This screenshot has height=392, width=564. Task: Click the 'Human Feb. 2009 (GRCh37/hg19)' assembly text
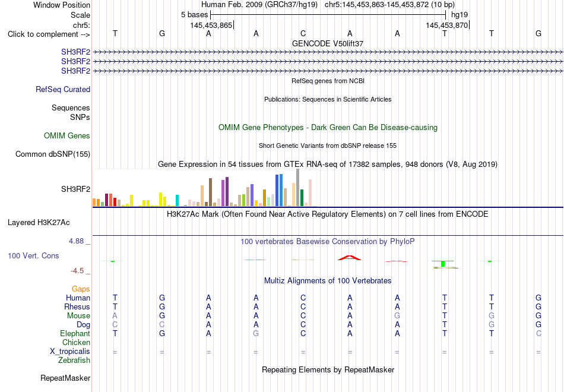[x=259, y=5]
